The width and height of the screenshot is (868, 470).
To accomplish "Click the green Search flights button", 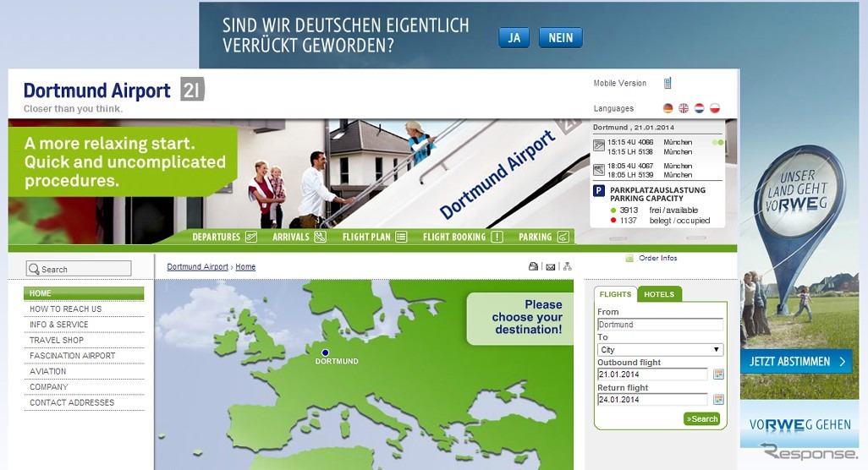I will [701, 418].
